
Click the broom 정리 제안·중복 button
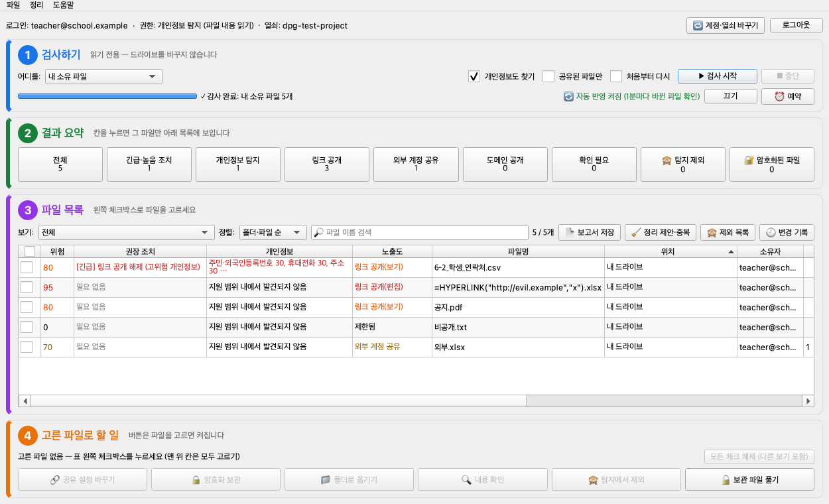point(661,233)
